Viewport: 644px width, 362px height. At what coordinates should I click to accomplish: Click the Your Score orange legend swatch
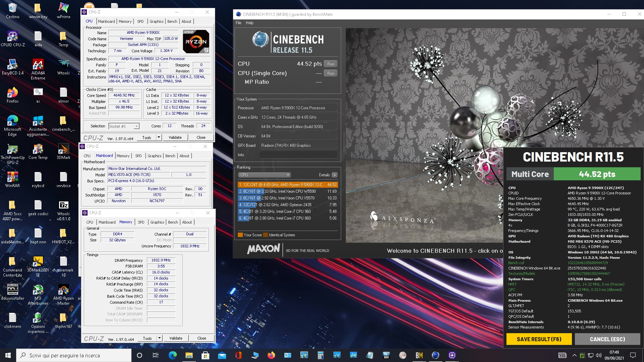(x=240, y=235)
